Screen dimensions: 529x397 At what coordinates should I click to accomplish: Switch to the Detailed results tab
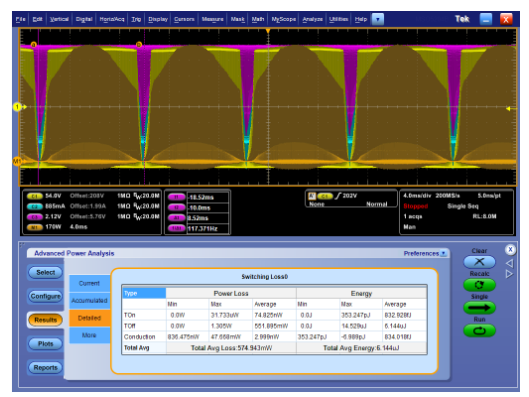89,318
